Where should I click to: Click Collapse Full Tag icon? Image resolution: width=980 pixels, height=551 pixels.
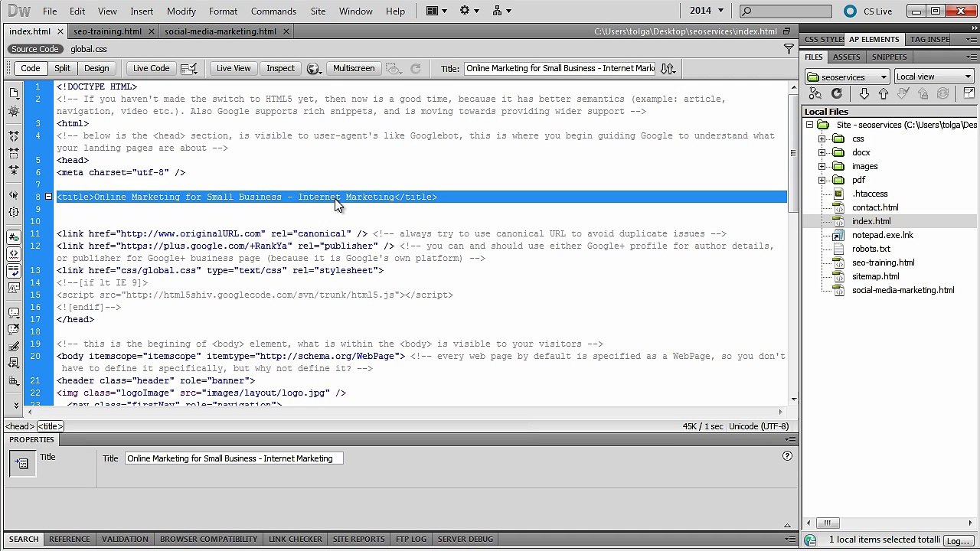tap(14, 136)
